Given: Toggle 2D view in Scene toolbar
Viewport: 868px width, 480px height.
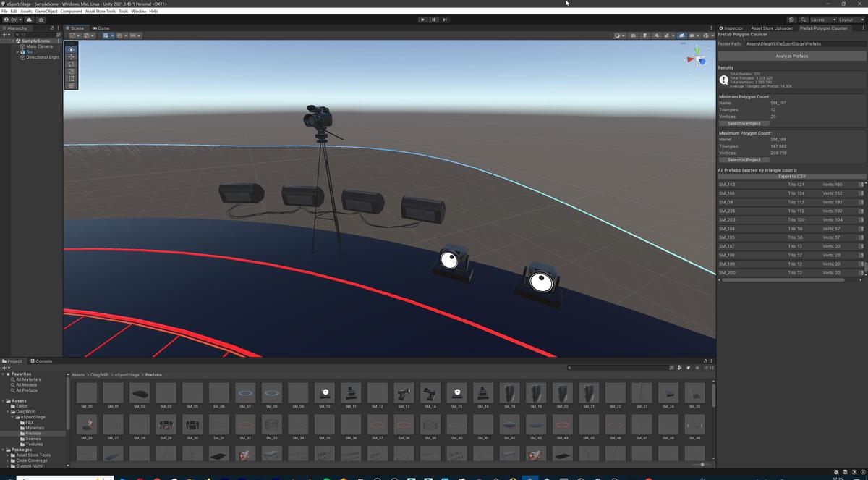Looking at the screenshot, I should click(633, 35).
